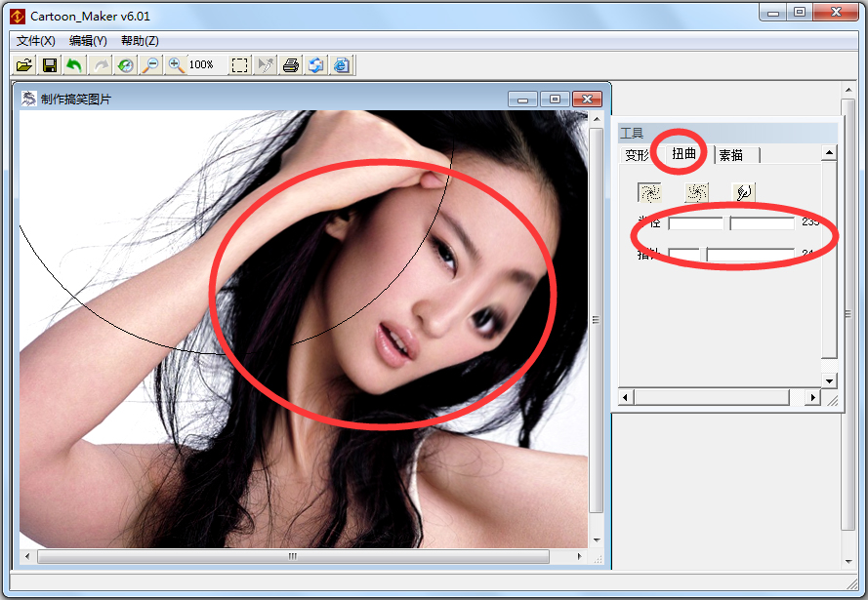Click the right pane scroll down arrow
The image size is (868, 600).
848,562
